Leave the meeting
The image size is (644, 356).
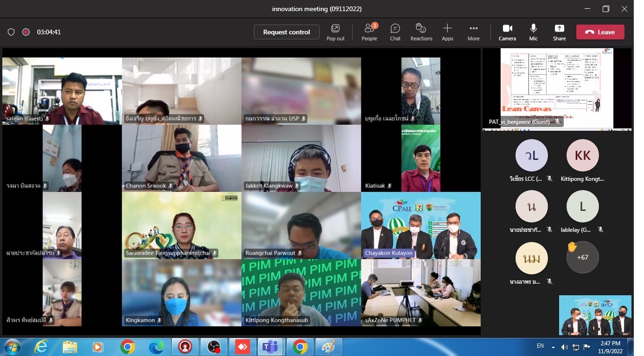tap(600, 32)
